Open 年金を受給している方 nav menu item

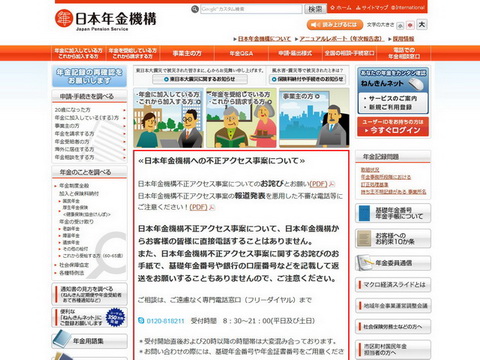[x=133, y=53]
